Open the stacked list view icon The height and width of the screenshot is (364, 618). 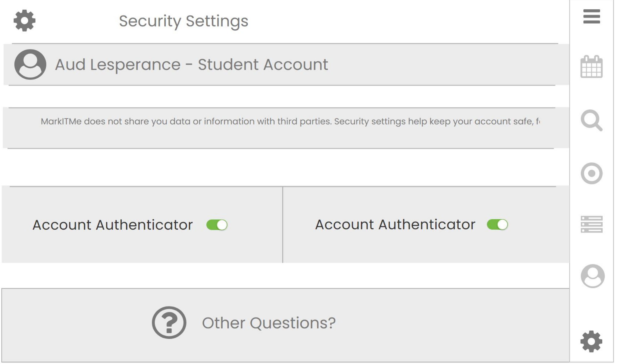pos(591,224)
